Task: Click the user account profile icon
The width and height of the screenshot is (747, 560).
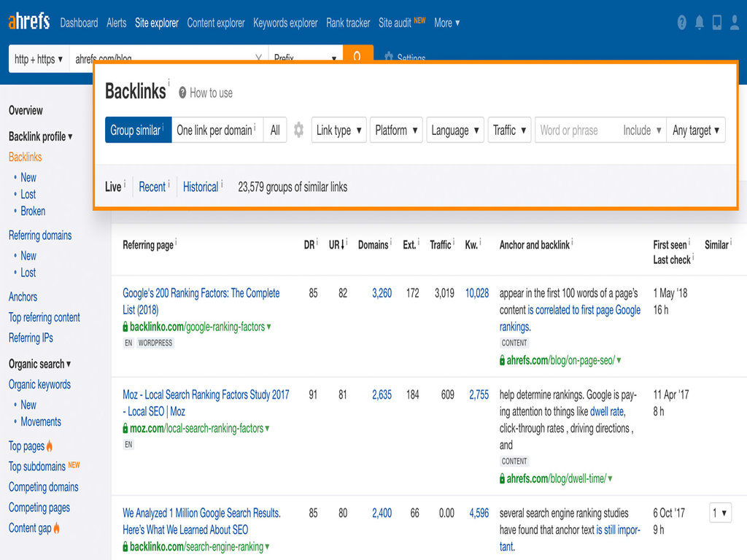Action: point(735,23)
